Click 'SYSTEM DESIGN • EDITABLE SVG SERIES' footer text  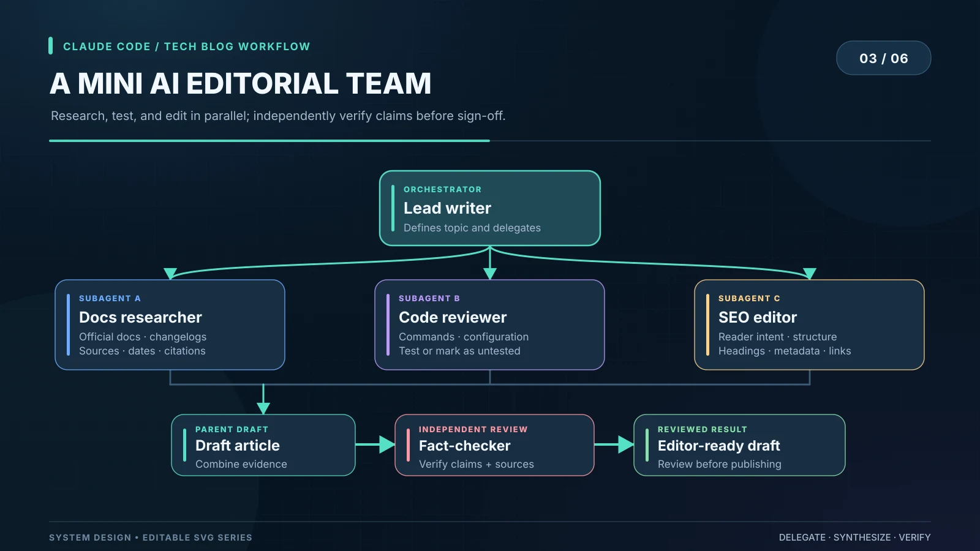pos(151,538)
